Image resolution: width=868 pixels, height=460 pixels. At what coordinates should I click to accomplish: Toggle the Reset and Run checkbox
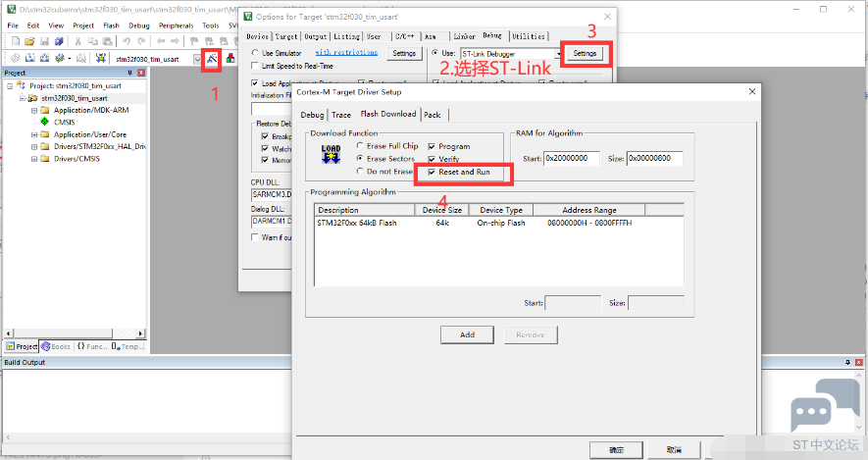pos(432,173)
